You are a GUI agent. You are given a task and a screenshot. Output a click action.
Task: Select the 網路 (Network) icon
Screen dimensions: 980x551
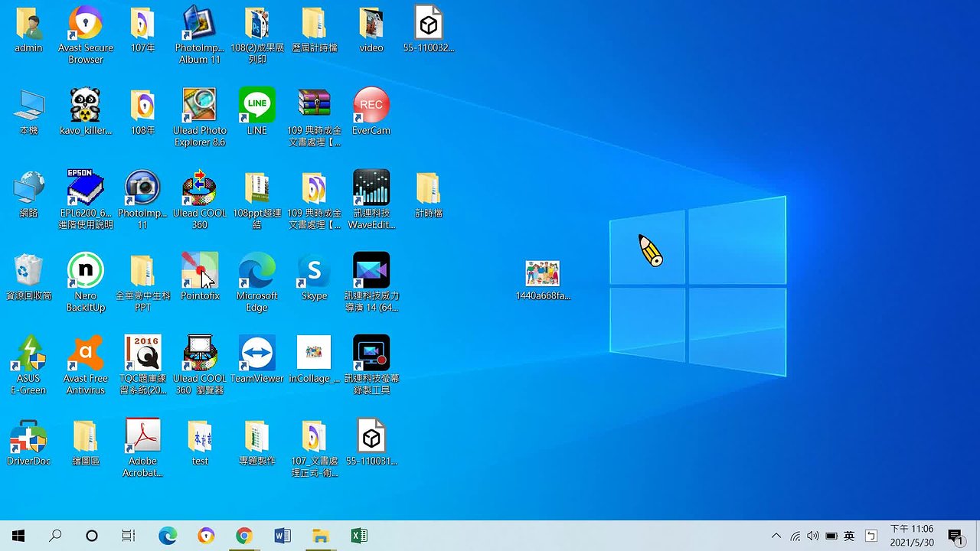29,188
